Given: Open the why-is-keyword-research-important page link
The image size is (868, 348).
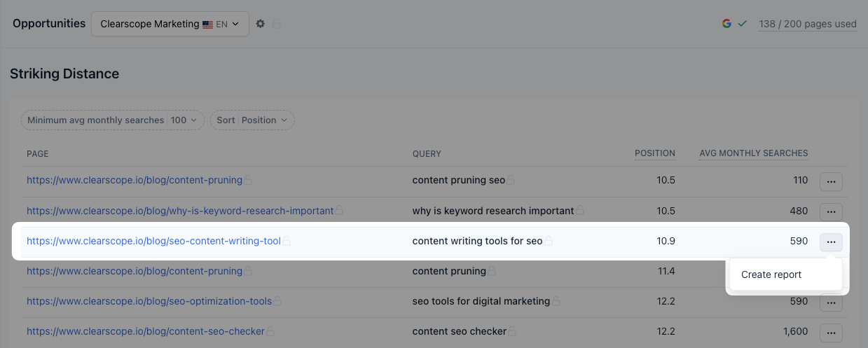Looking at the screenshot, I should point(180,211).
